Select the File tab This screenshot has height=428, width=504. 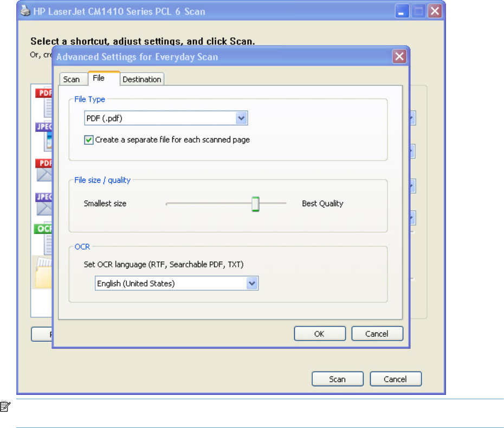click(x=104, y=78)
